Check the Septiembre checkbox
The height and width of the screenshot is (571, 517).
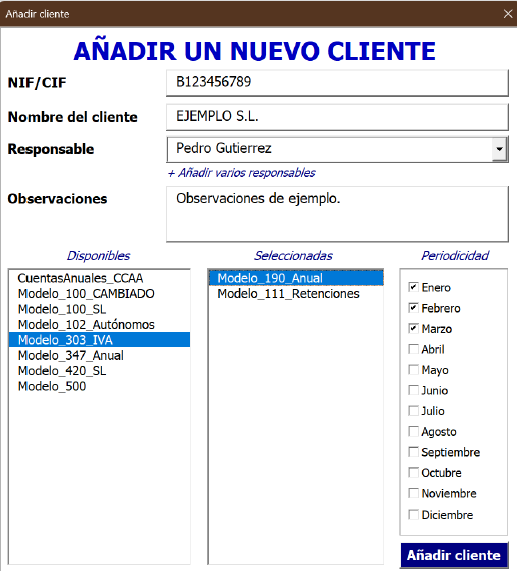[413, 452]
